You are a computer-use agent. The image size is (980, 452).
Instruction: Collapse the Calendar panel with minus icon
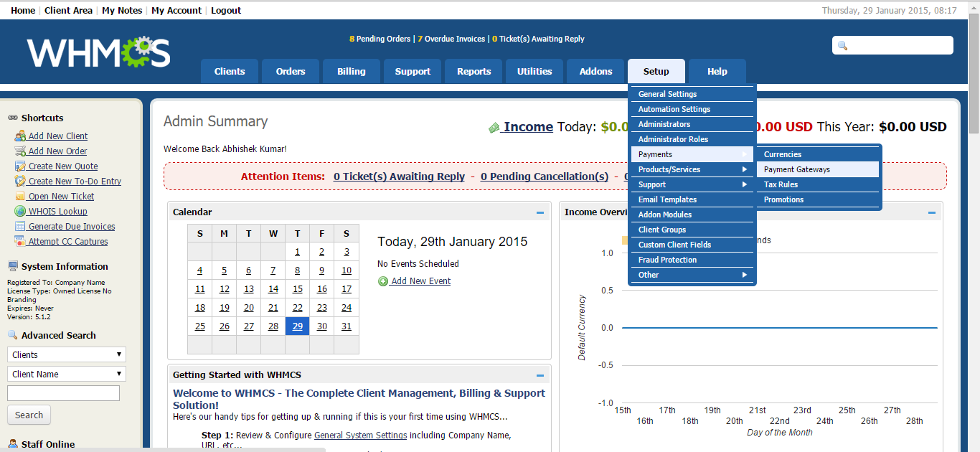[540, 212]
